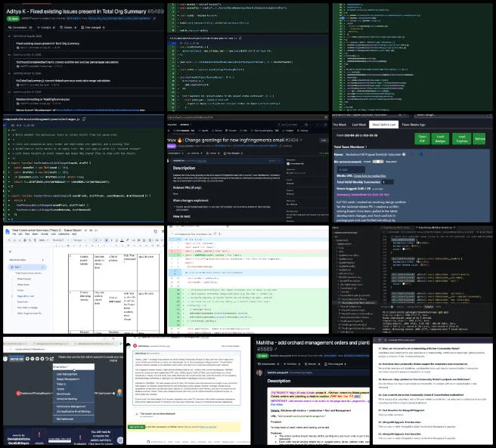
Task: Choose Badge Management from the menu
Action: point(68,378)
